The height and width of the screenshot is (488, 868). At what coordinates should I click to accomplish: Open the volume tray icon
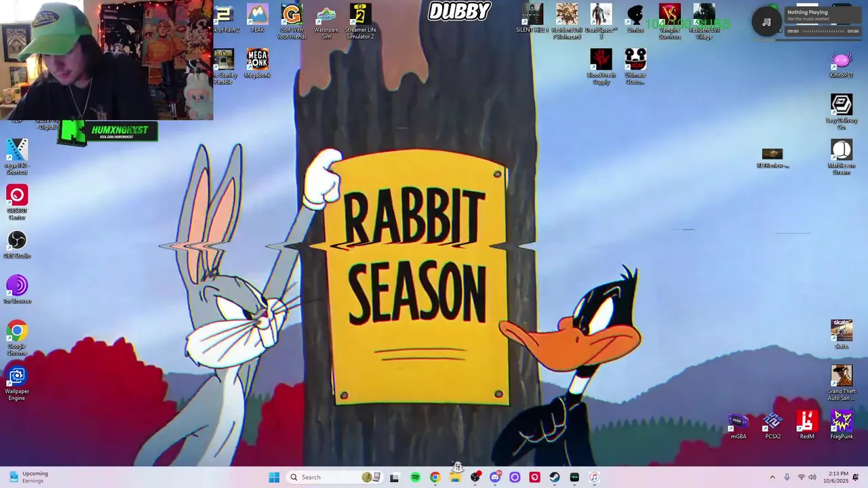(812, 477)
